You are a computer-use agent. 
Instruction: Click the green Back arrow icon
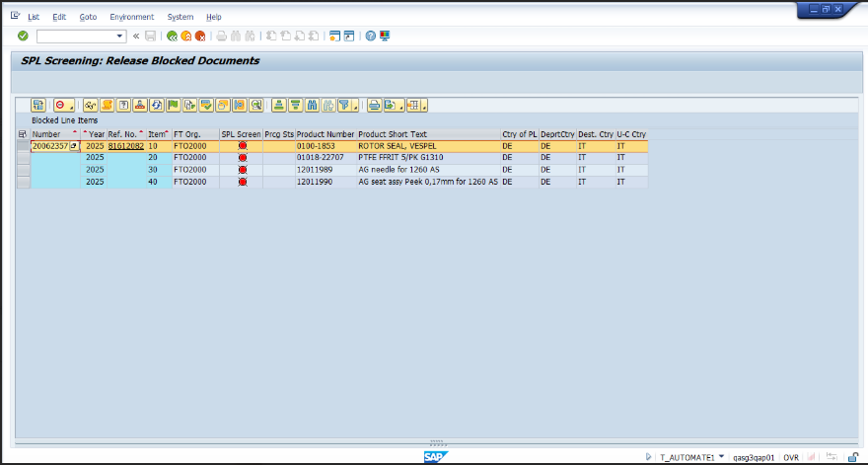pos(173,36)
